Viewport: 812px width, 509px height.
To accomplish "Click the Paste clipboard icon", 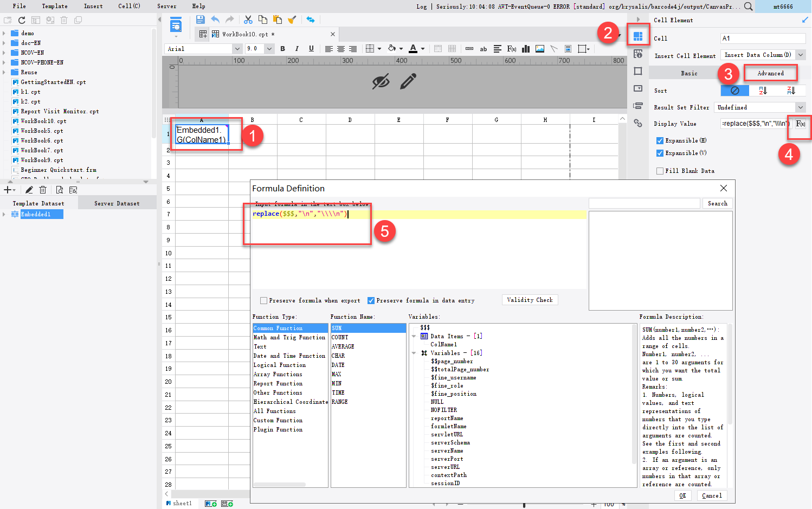I will pos(278,20).
